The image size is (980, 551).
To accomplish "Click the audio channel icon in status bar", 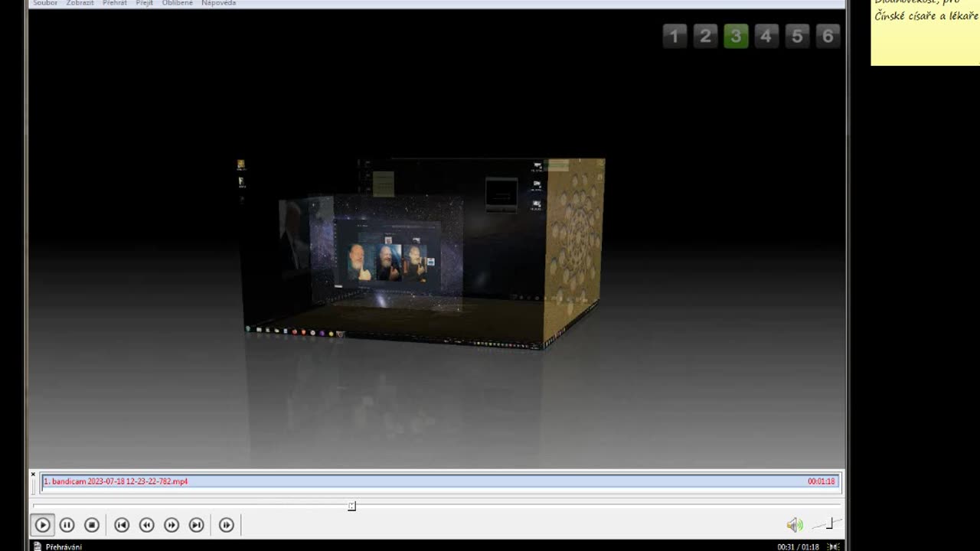I will tap(833, 546).
